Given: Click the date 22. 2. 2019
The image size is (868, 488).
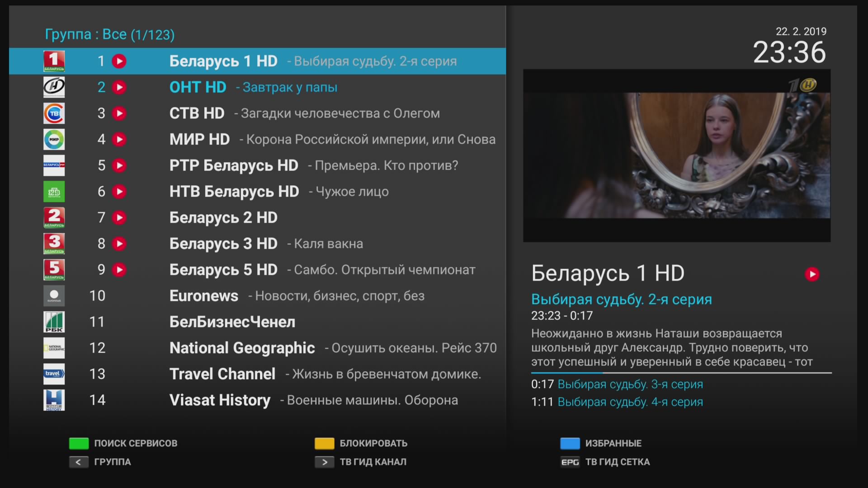Looking at the screenshot, I should 801,31.
